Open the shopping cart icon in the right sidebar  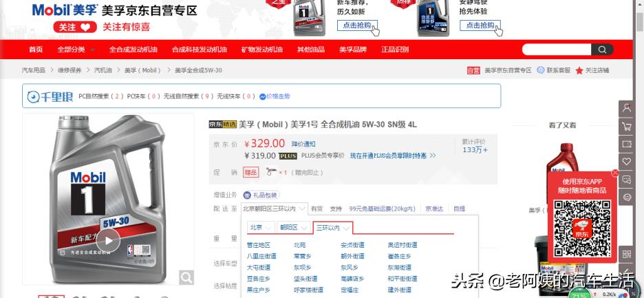tap(627, 127)
